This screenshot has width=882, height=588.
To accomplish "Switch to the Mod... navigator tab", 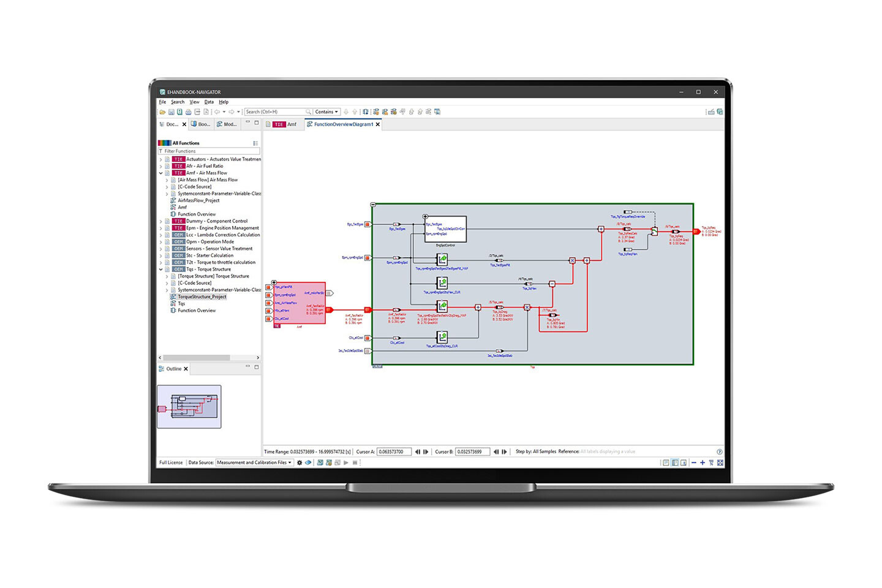I will 227,124.
